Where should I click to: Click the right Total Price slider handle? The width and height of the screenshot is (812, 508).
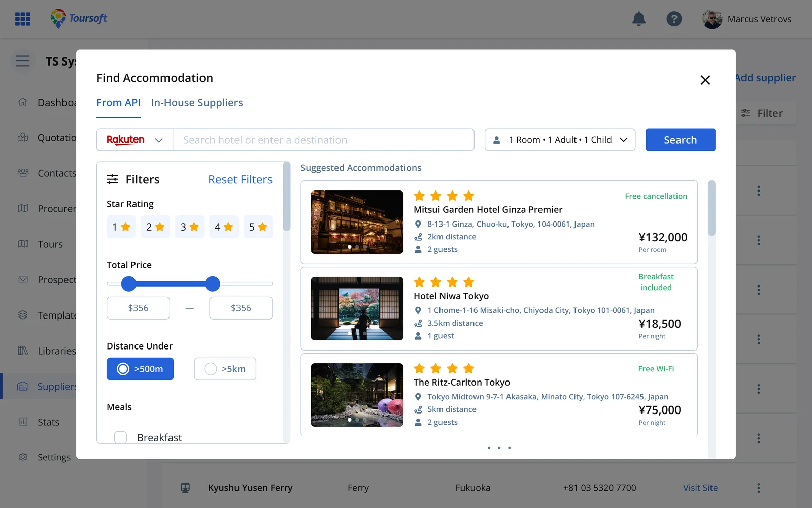point(213,284)
